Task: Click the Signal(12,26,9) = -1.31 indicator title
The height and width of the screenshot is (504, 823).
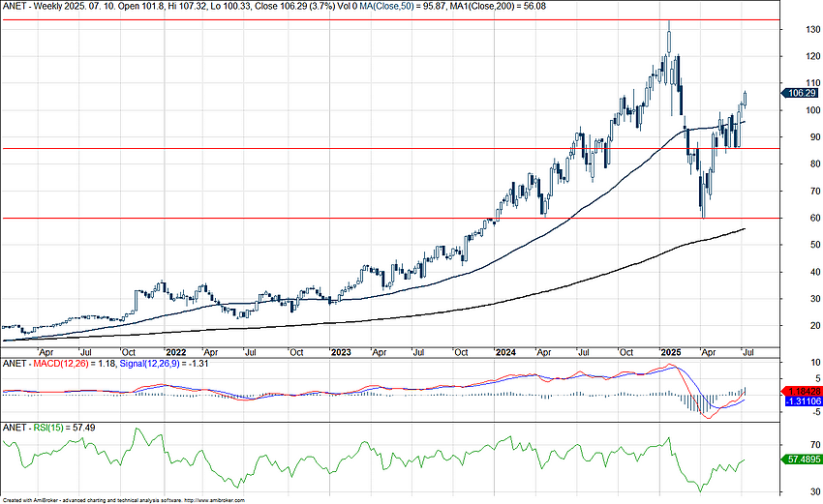Action: coord(164,363)
